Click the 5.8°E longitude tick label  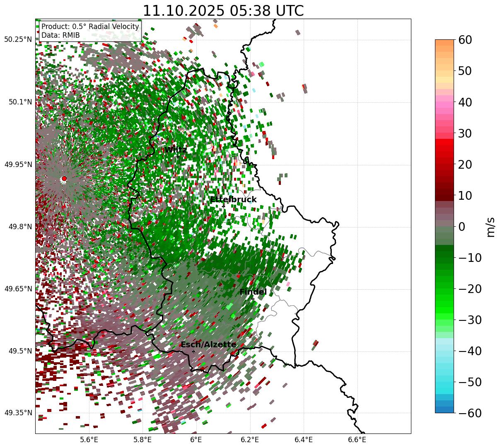point(143,440)
